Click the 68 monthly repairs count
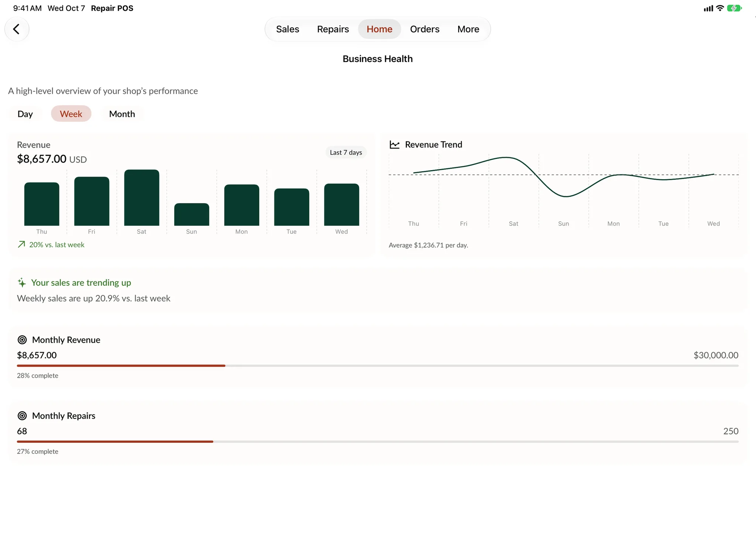The image size is (756, 546). [22, 431]
